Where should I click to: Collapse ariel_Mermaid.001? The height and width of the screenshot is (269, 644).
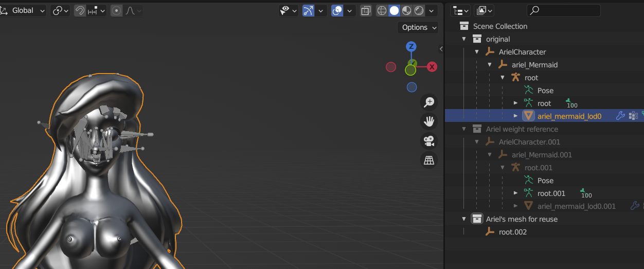click(x=490, y=155)
